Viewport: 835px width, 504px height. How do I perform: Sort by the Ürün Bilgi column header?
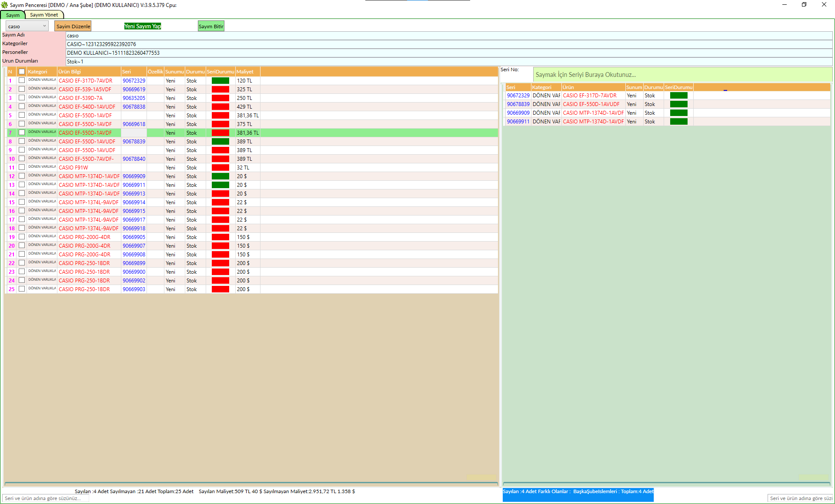[x=89, y=72]
